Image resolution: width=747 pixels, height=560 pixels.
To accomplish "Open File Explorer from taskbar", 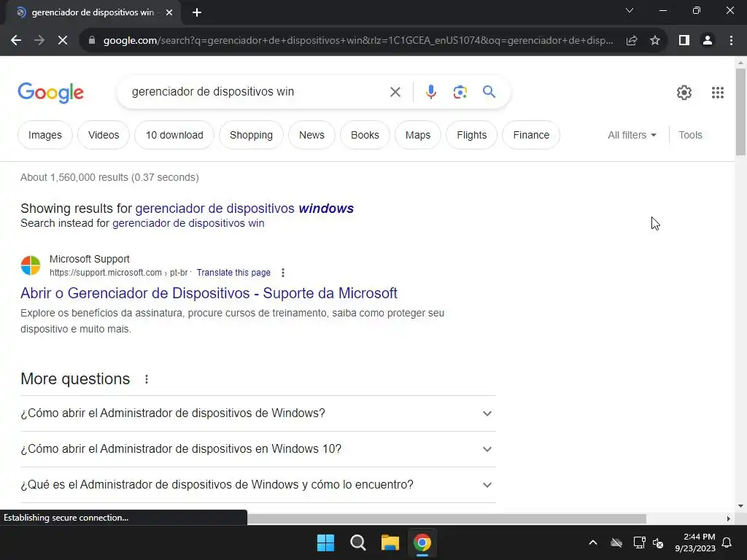I will 390,542.
